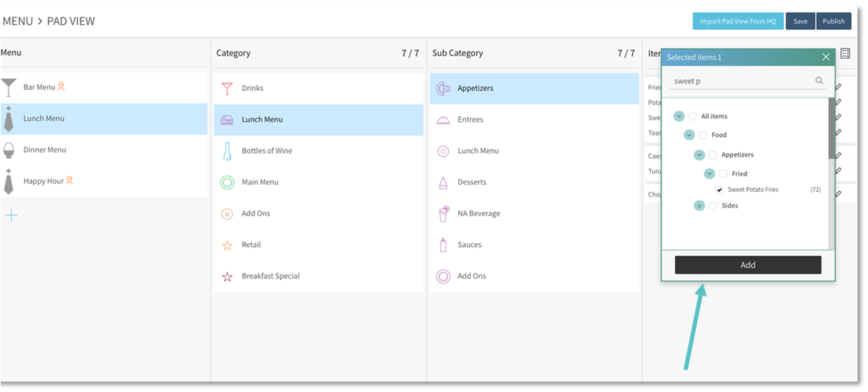Image resolution: width=868 pixels, height=392 pixels.
Task: Collapse the Fried tree node
Action: (x=709, y=174)
